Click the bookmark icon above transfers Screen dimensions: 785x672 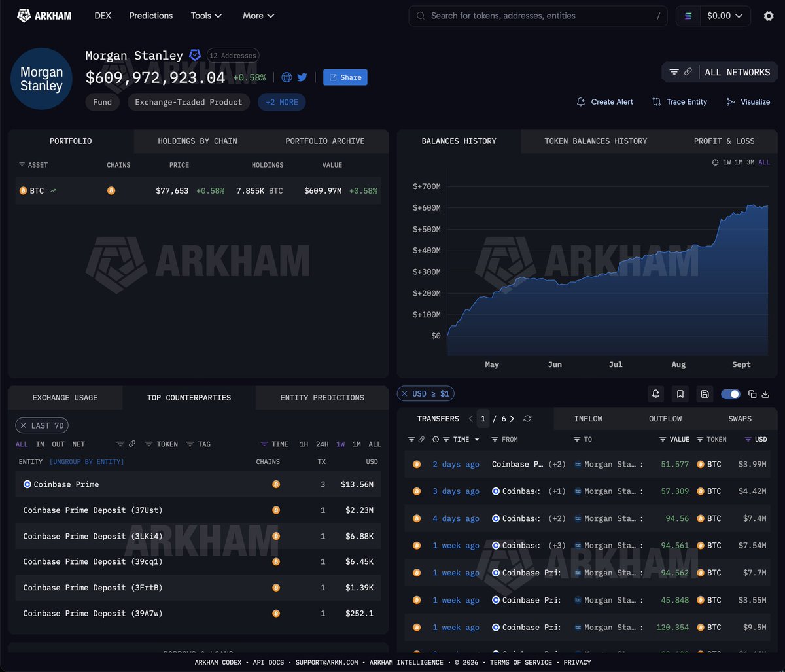coord(680,394)
